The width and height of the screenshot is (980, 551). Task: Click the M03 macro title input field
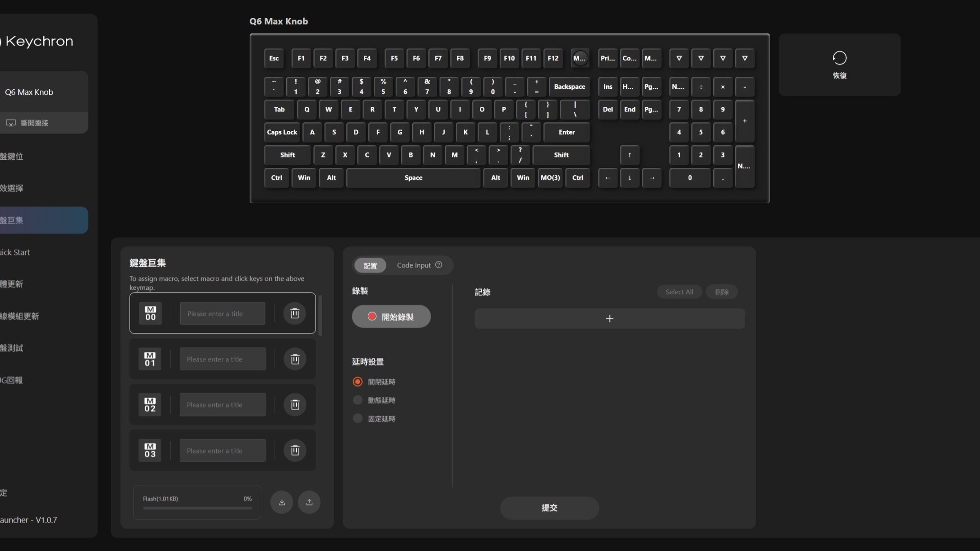pos(223,451)
